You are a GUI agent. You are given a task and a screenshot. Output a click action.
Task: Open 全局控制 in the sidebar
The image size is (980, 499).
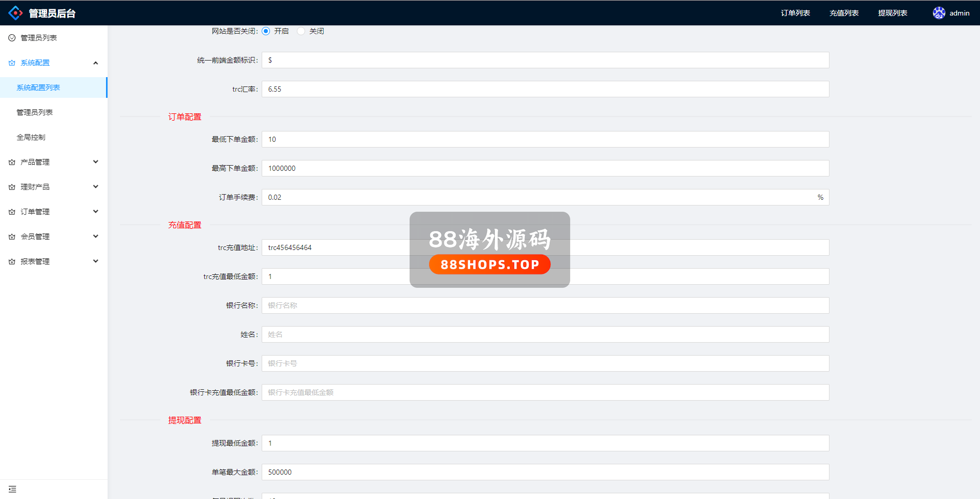coord(31,137)
